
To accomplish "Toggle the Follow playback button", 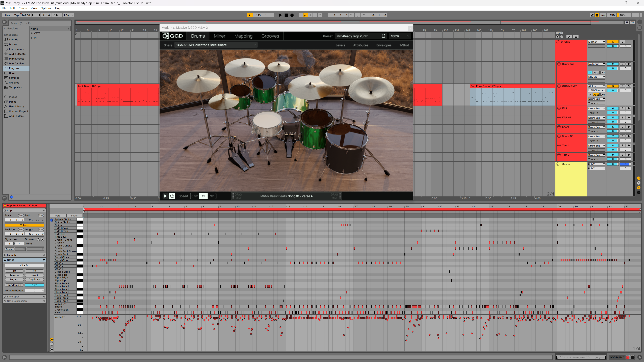I will [x=250, y=15].
